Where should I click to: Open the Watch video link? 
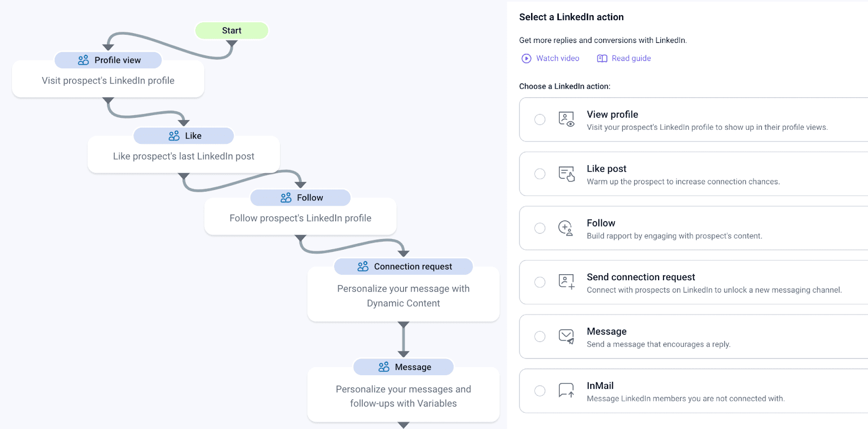pyautogui.click(x=557, y=59)
